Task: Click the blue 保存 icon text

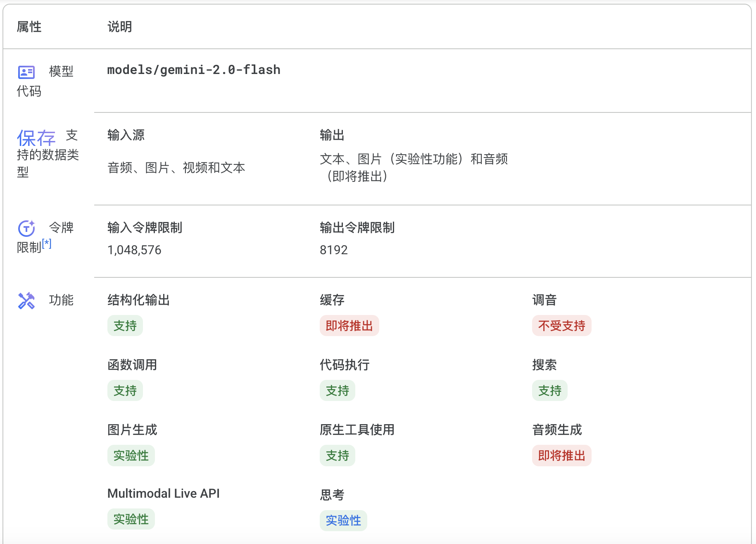Action: (x=36, y=138)
